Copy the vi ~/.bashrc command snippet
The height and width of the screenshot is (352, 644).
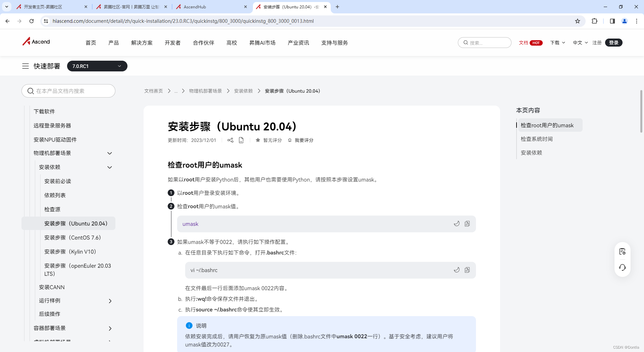[467, 270]
